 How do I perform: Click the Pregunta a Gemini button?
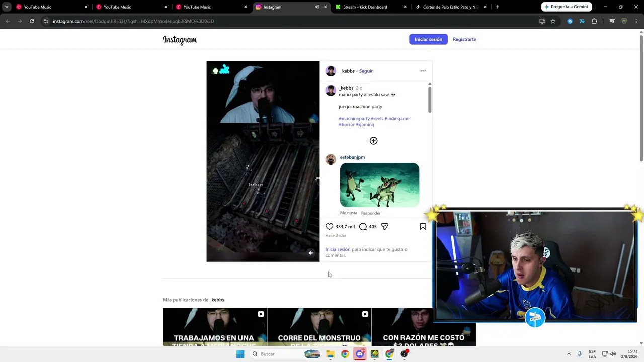click(x=566, y=7)
